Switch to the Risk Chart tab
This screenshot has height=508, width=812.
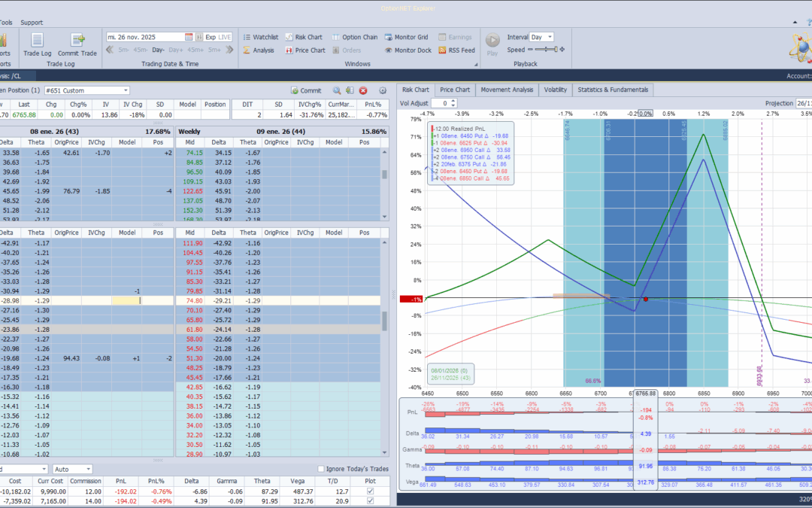pyautogui.click(x=415, y=90)
